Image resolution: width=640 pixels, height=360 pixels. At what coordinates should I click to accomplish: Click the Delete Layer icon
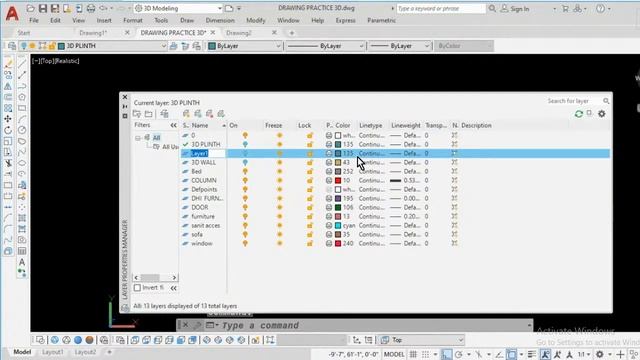(210, 114)
